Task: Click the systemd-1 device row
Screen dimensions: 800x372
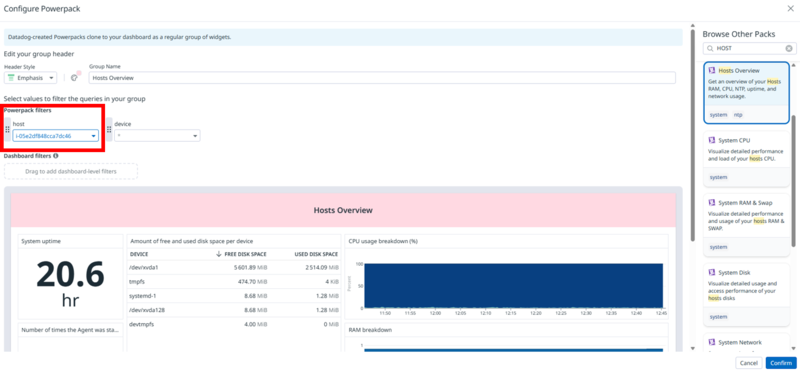Action: (234, 295)
